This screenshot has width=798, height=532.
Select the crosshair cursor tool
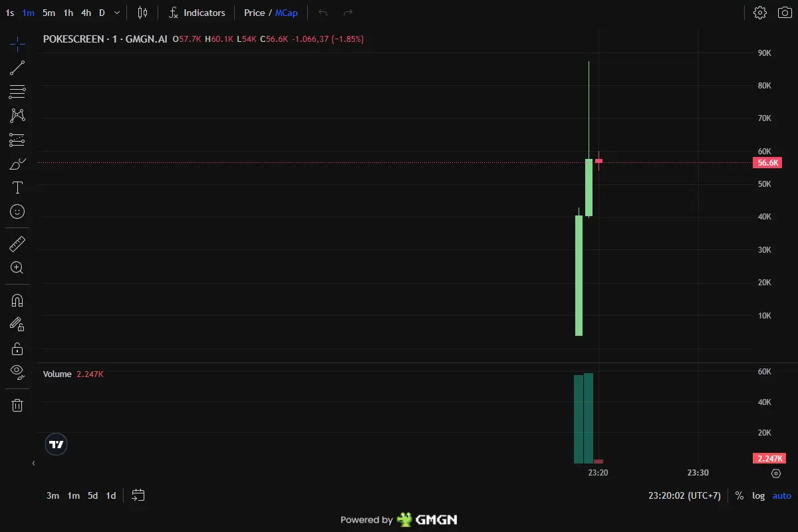[x=17, y=45]
